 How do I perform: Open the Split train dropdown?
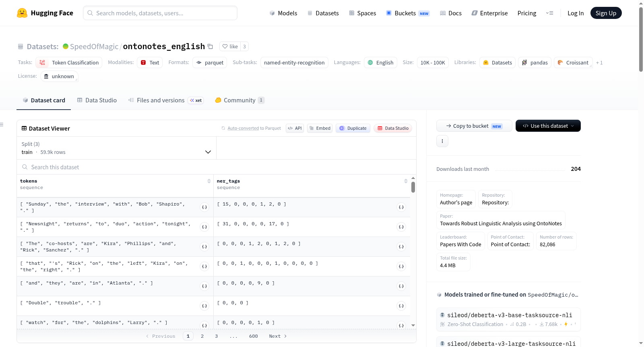pyautogui.click(x=116, y=148)
